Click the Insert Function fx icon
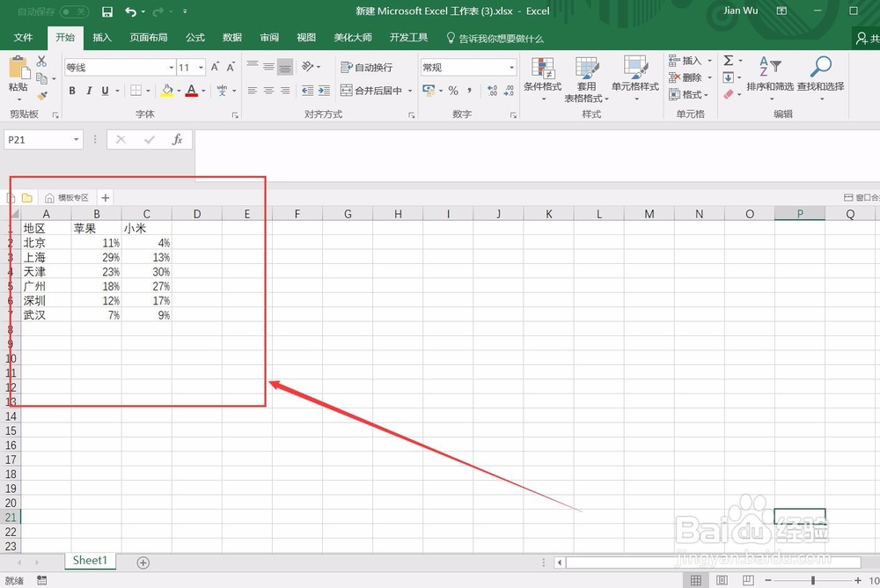This screenshot has height=588, width=880. [x=178, y=140]
